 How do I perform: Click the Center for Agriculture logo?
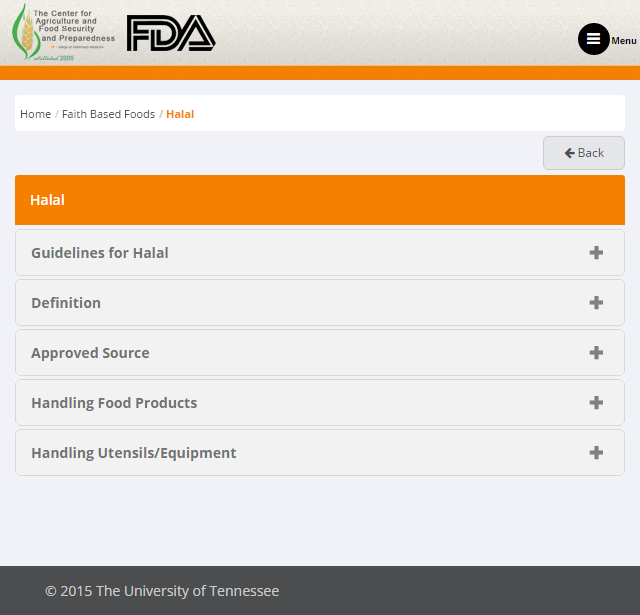pos(63,33)
